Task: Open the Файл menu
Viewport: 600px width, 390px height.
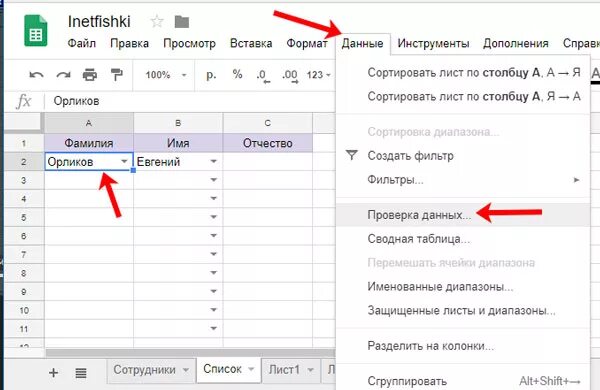Action: [82, 43]
